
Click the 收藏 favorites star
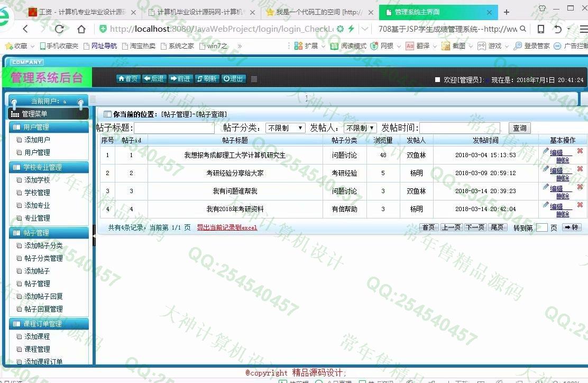click(9, 46)
